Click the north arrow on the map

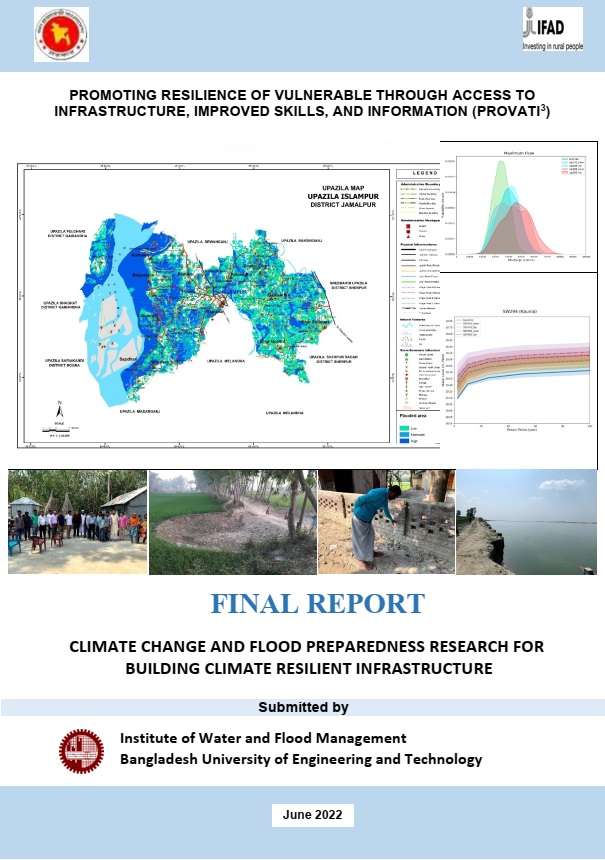coord(60,410)
